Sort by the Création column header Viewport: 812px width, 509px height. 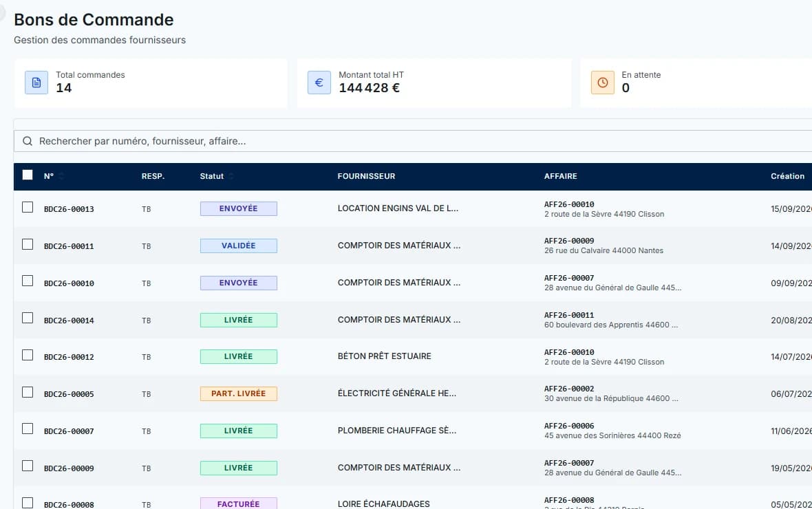tap(787, 176)
